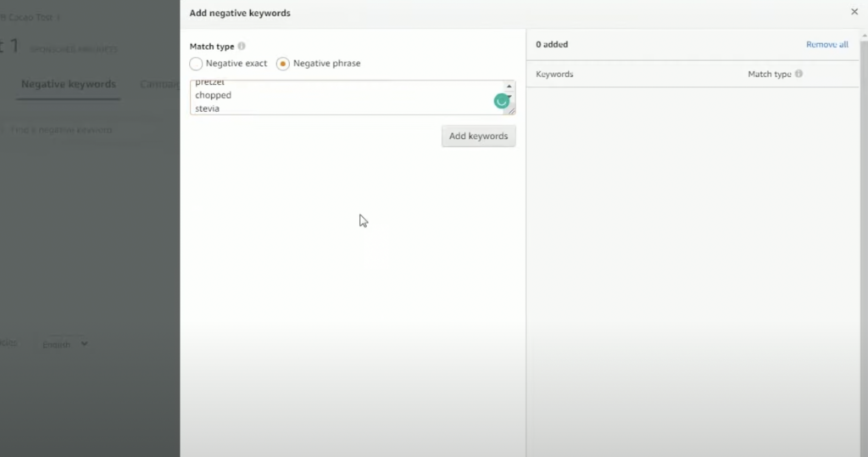
Task: Open the English language dropdown
Action: (65, 344)
